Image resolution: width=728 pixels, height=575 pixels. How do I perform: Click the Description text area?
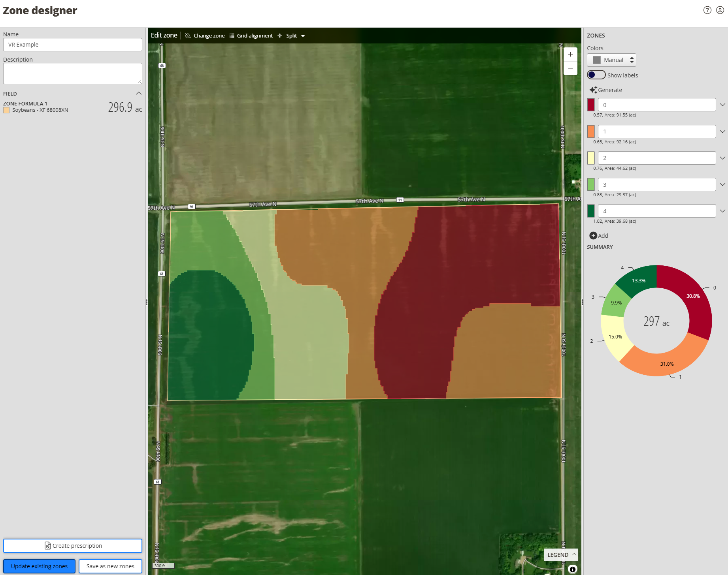point(73,73)
